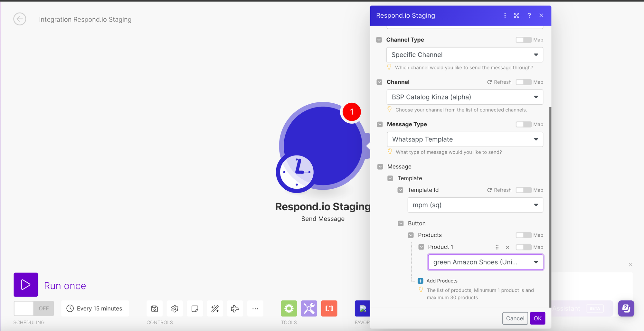Open the orange text parser brackets icon
Screen dimensions: 644x331
click(x=329, y=308)
